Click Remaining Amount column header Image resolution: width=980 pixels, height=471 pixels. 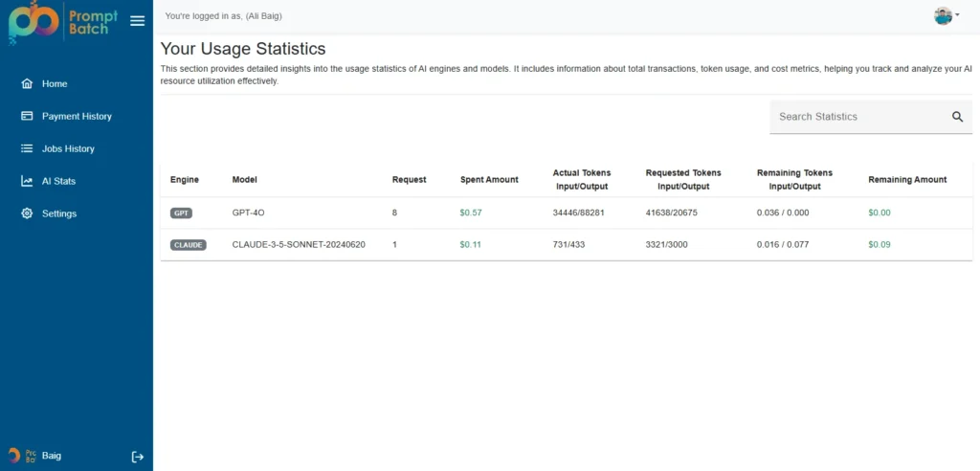point(907,180)
